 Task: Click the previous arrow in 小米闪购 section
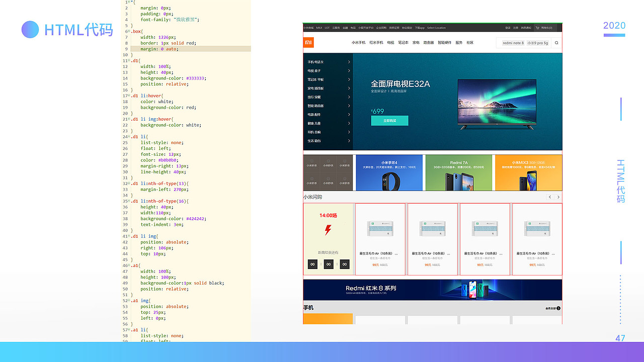550,197
